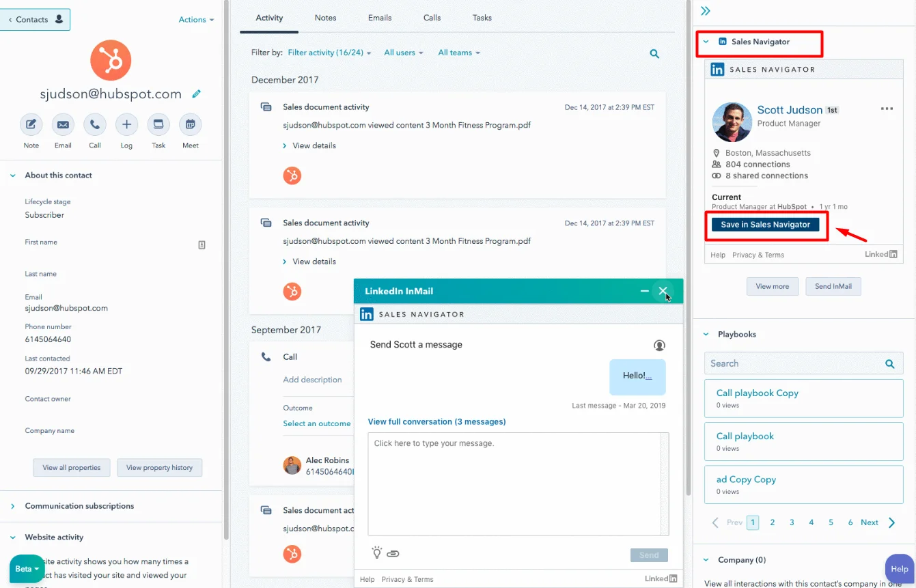Screen dimensions: 916x588
Task: Click the InMail message text box
Action: point(518,484)
